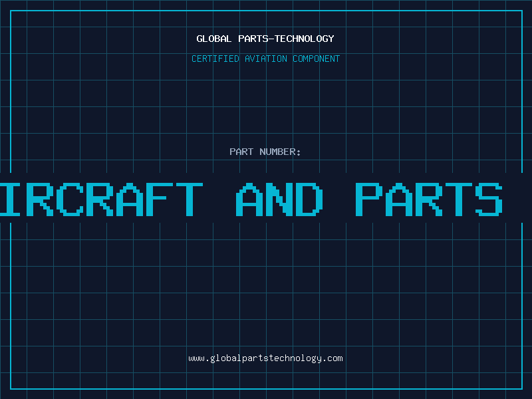
Task: Select the CERTIFIED AVIATION COMPONENT subtitle
Action: pos(265,59)
